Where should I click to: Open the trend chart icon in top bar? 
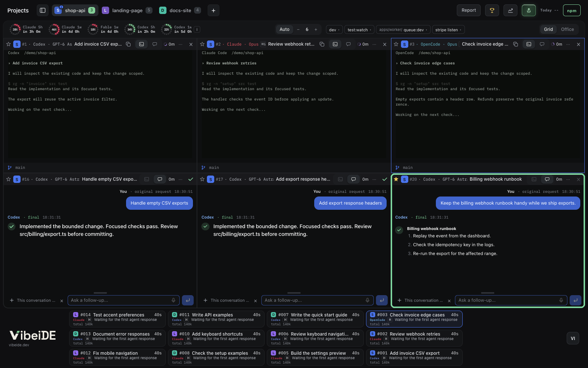tap(510, 10)
